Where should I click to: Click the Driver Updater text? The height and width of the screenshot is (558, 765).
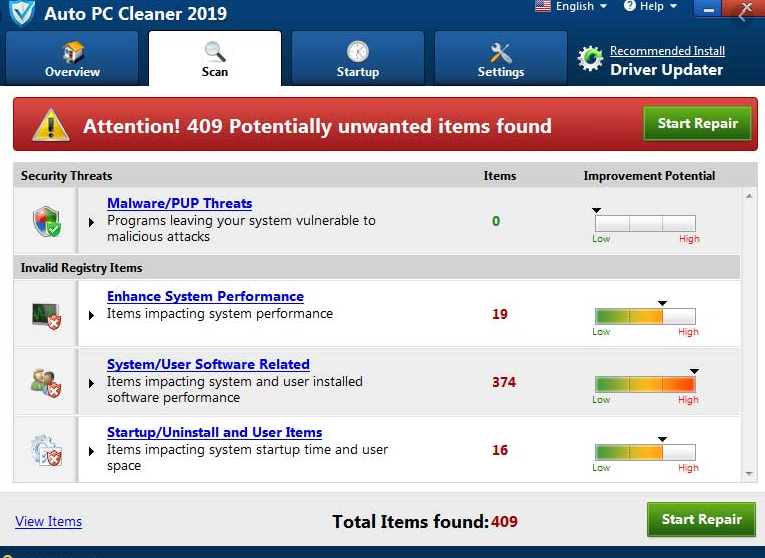point(666,70)
